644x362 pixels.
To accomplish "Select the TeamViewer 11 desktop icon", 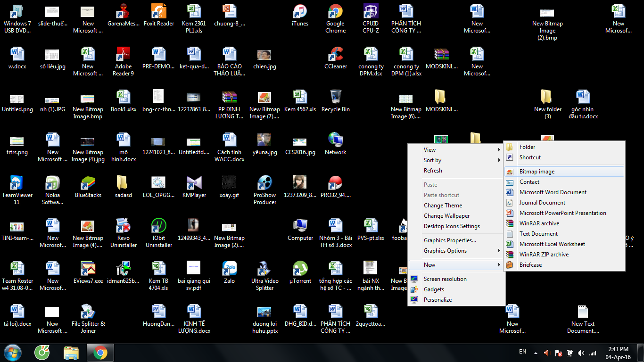I will (x=17, y=190).
